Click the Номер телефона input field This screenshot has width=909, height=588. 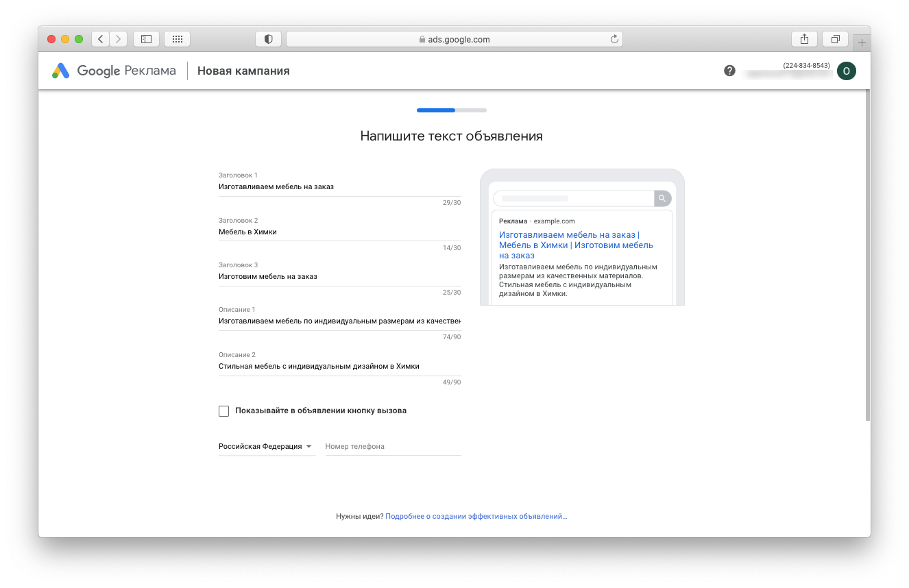coord(393,446)
